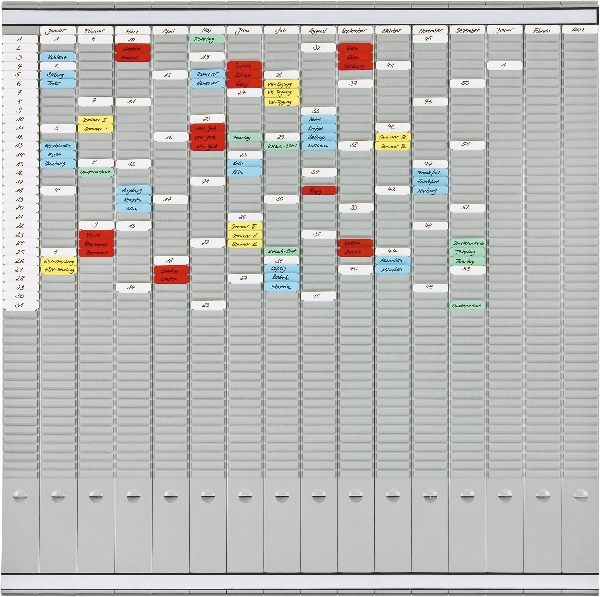Click the lowest green card in December column
The image size is (600, 597).
pos(467,305)
